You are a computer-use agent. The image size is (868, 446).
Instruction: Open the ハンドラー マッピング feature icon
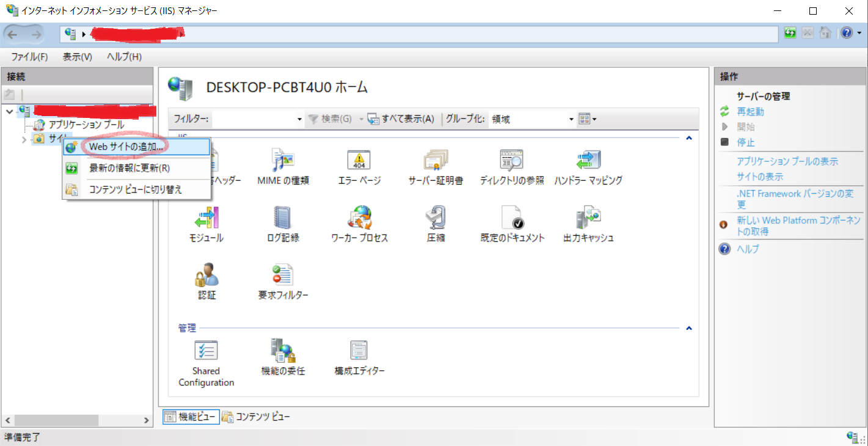(x=588, y=166)
